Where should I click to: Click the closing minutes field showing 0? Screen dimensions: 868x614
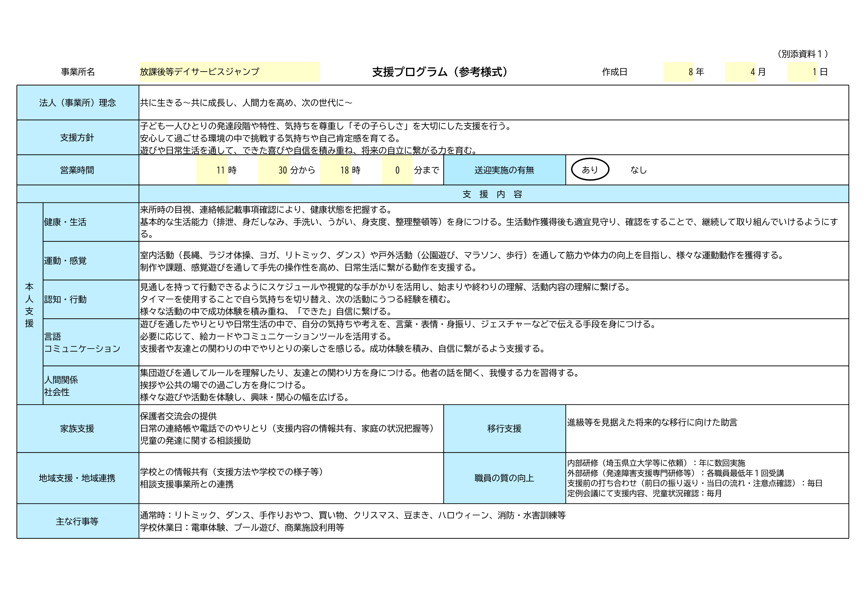(397, 170)
